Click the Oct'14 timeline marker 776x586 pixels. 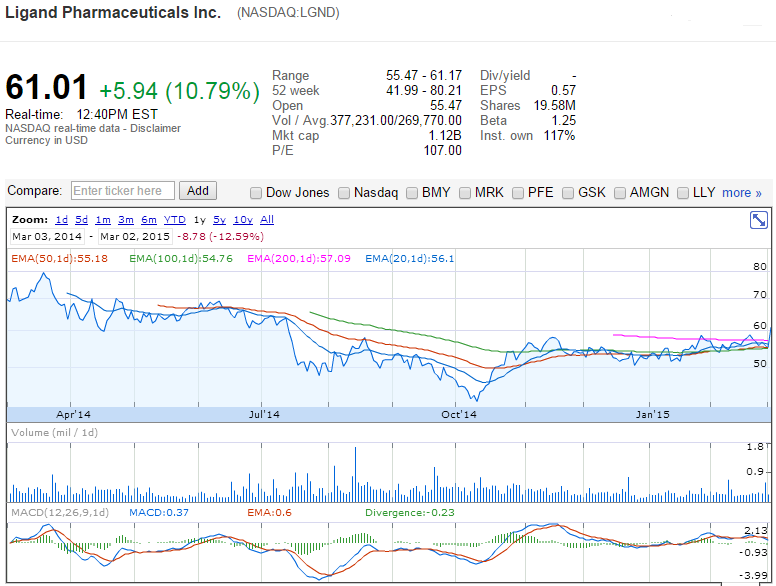tap(459, 415)
